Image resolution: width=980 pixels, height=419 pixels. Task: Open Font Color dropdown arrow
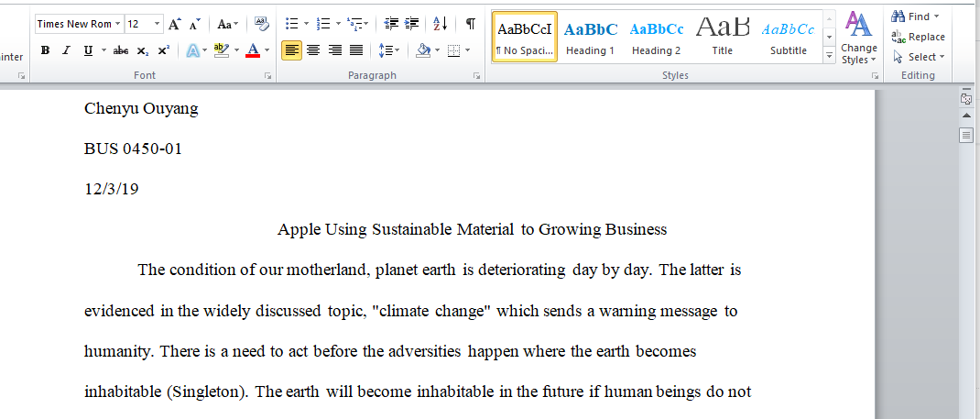[x=267, y=50]
